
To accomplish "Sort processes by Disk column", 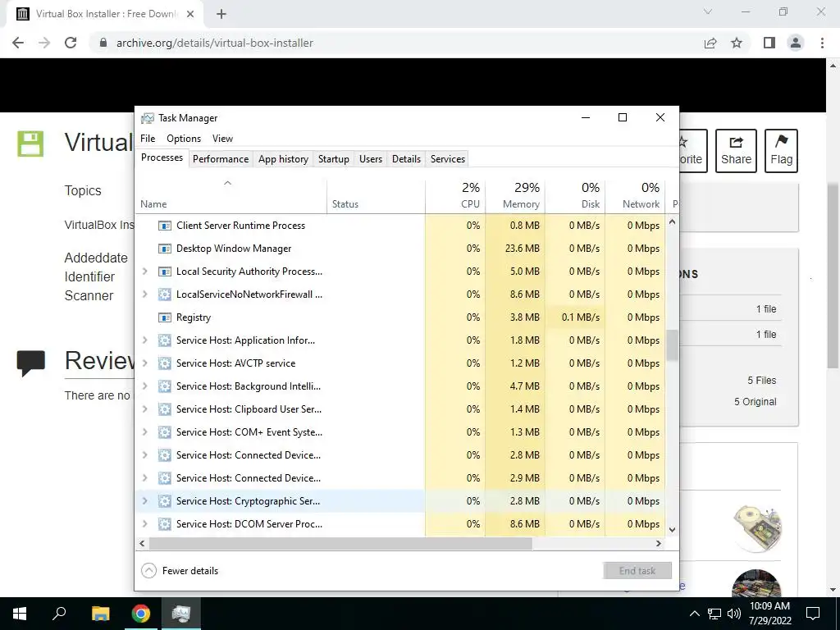I will pyautogui.click(x=575, y=195).
